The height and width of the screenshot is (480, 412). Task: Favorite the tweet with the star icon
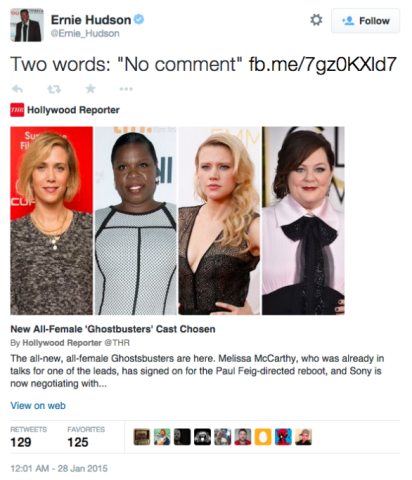pyautogui.click(x=90, y=89)
